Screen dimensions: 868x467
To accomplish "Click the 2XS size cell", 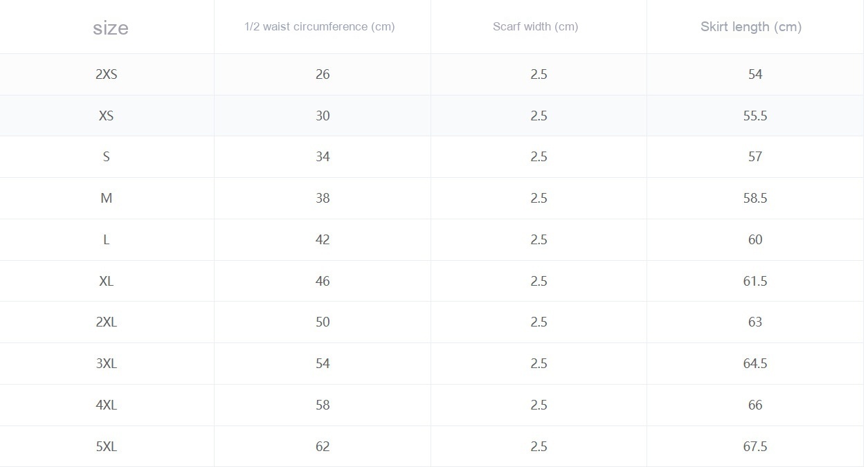I will point(107,74).
